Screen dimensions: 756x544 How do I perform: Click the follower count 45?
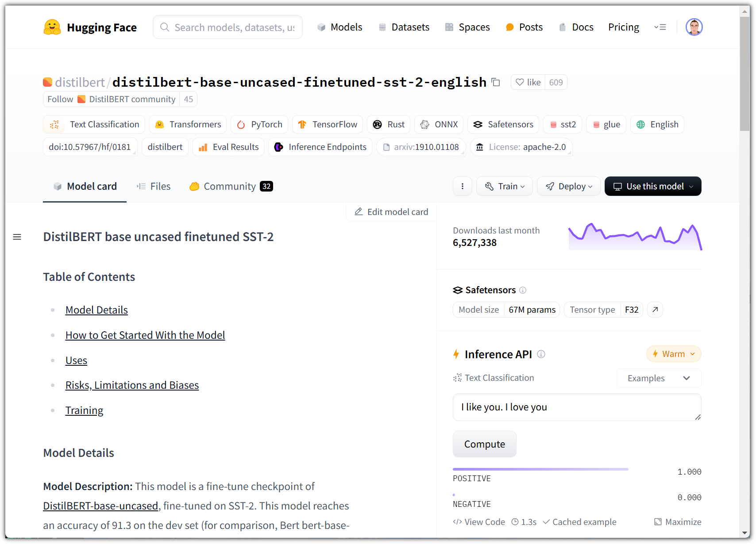(x=189, y=99)
